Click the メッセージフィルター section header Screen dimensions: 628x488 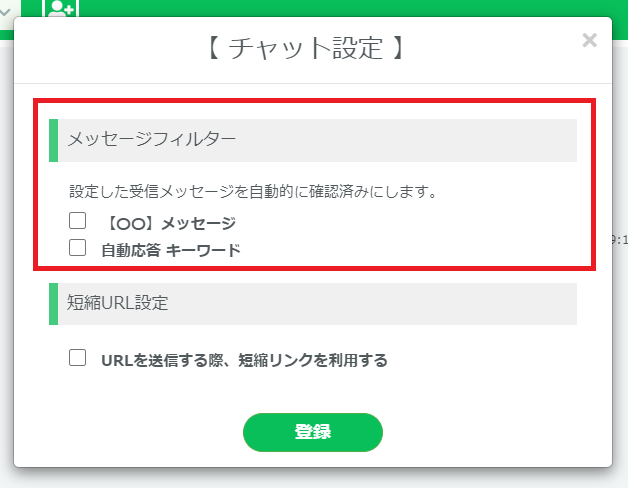pyautogui.click(x=313, y=140)
